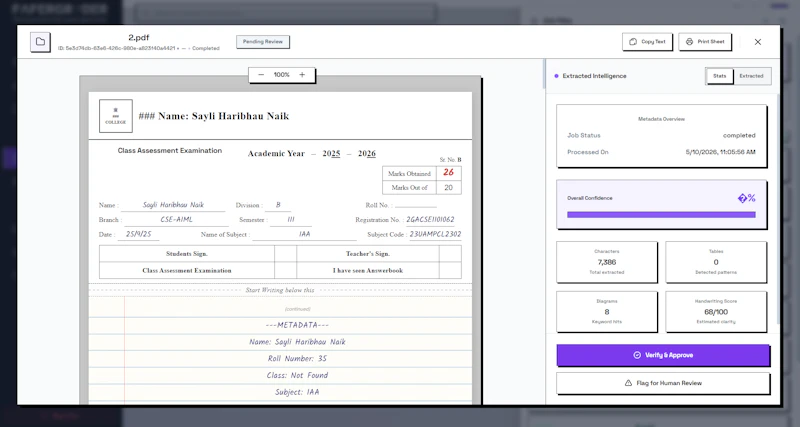800x427 pixels.
Task: Open the Tables 0 stat card
Action: pyautogui.click(x=716, y=262)
